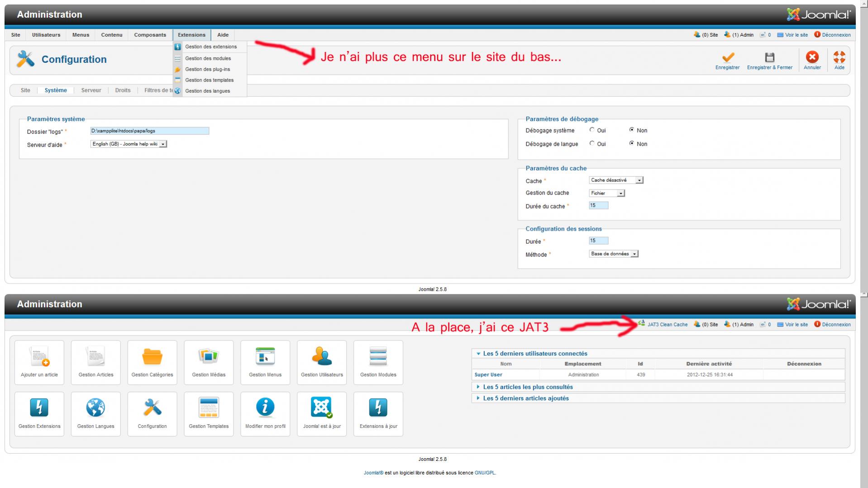Open Gestion du cache dropdown
This screenshot has height=488, width=868.
[607, 193]
